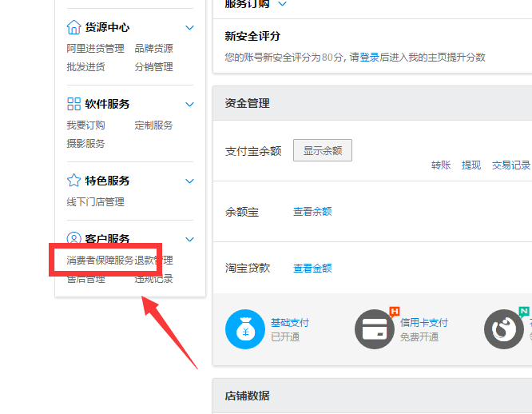Open 我要订购 menu item
The height and width of the screenshot is (414, 532).
(x=85, y=125)
